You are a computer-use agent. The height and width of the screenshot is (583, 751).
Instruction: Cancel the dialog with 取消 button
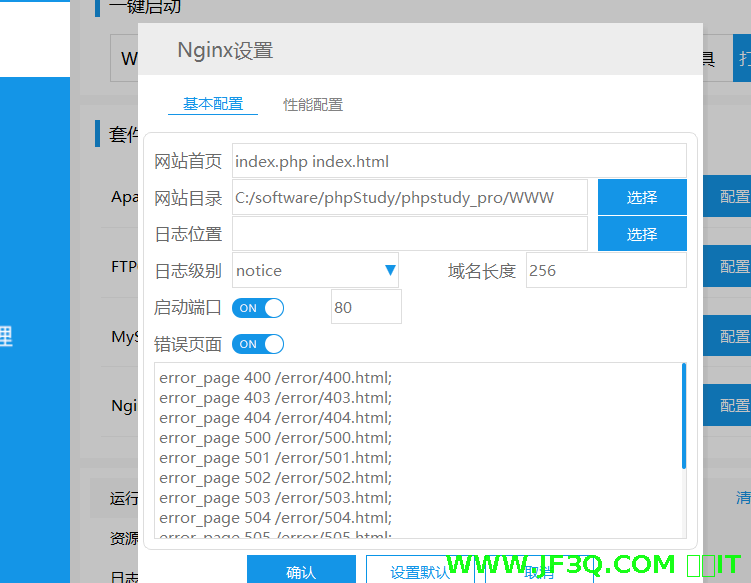[x=538, y=572]
